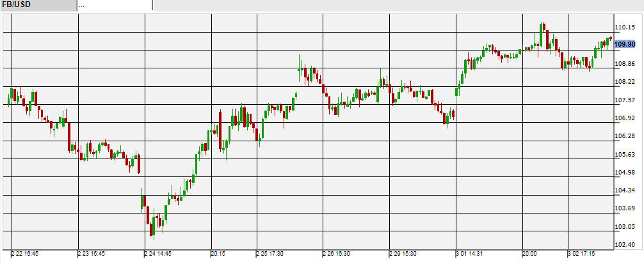Image resolution: width=644 pixels, height=264 pixels.
Task: Click the 107.57 price level label
Action: pos(624,100)
